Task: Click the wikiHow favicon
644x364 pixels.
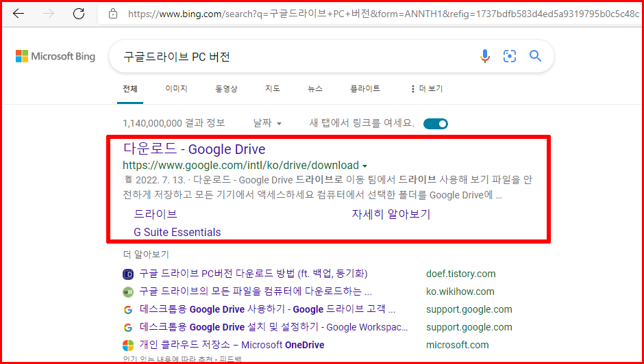Action: click(x=128, y=292)
